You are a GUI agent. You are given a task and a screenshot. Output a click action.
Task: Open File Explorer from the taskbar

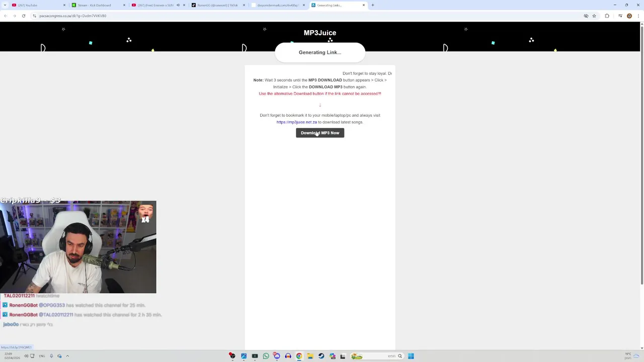[x=310, y=356]
